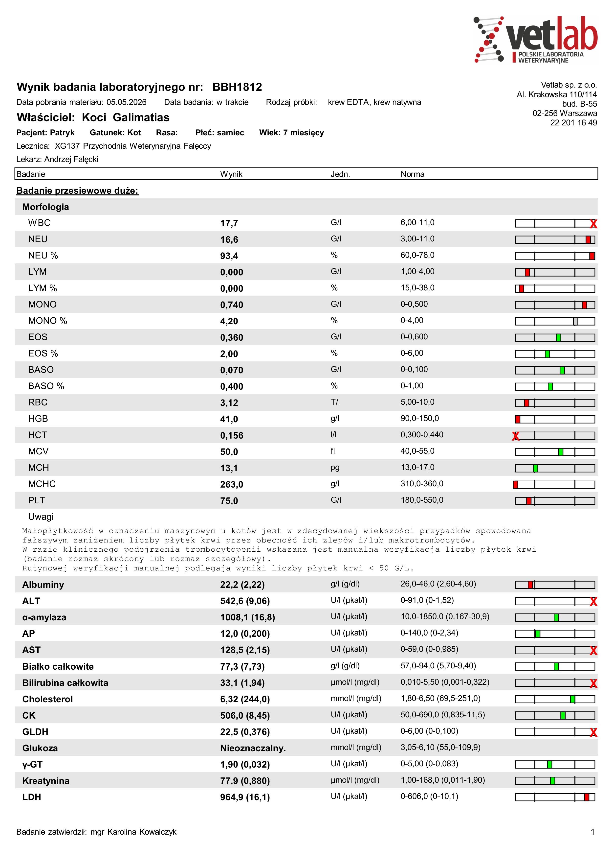Click the "Badanie" column header
The image size is (613, 868).
[31, 174]
